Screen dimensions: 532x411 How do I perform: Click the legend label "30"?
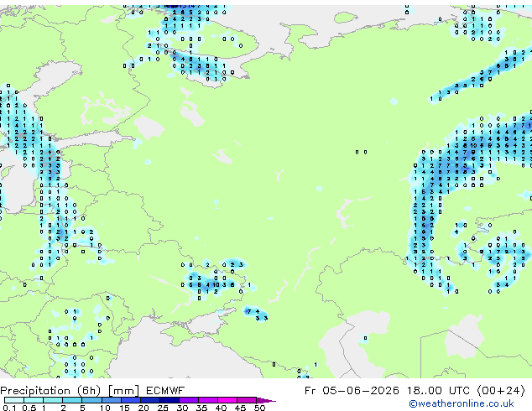pos(182,408)
